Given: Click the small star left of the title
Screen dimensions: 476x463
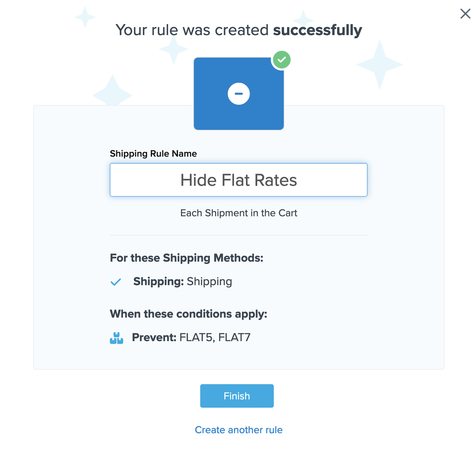Looking at the screenshot, I should tap(85, 17).
